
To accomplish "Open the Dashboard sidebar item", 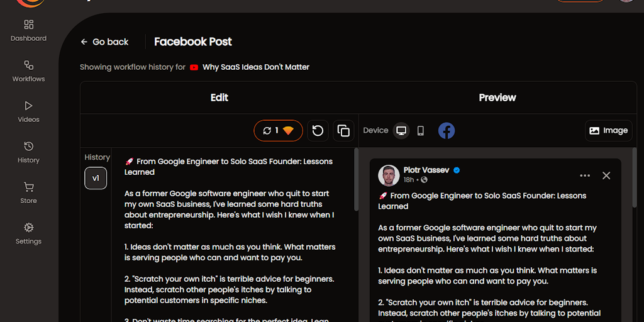I will (x=28, y=31).
